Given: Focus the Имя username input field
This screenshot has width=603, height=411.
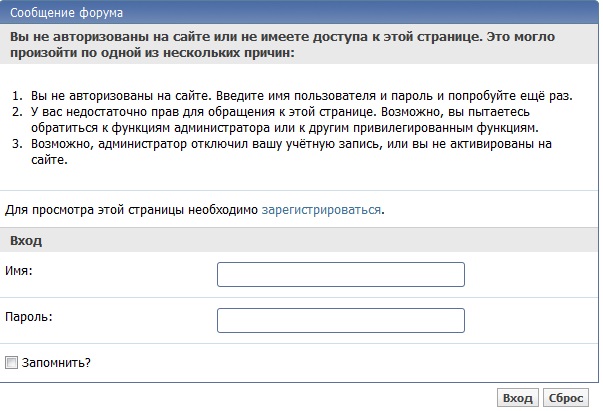Looking at the screenshot, I should point(340,274).
